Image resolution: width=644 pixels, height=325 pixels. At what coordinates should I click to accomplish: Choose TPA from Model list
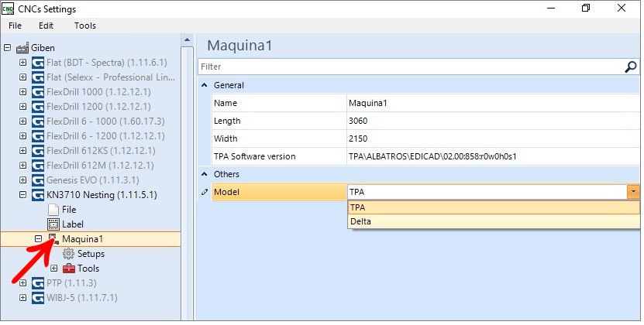click(494, 207)
